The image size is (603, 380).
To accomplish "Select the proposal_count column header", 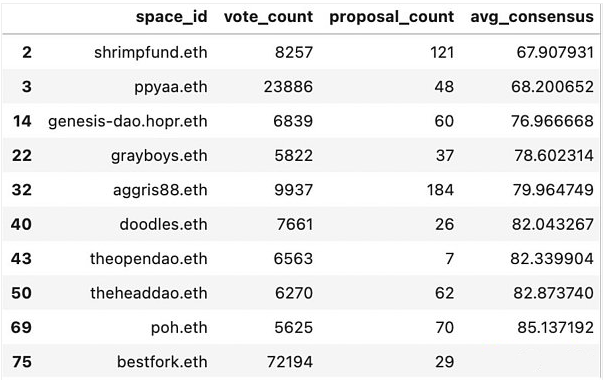I will pos(392,17).
